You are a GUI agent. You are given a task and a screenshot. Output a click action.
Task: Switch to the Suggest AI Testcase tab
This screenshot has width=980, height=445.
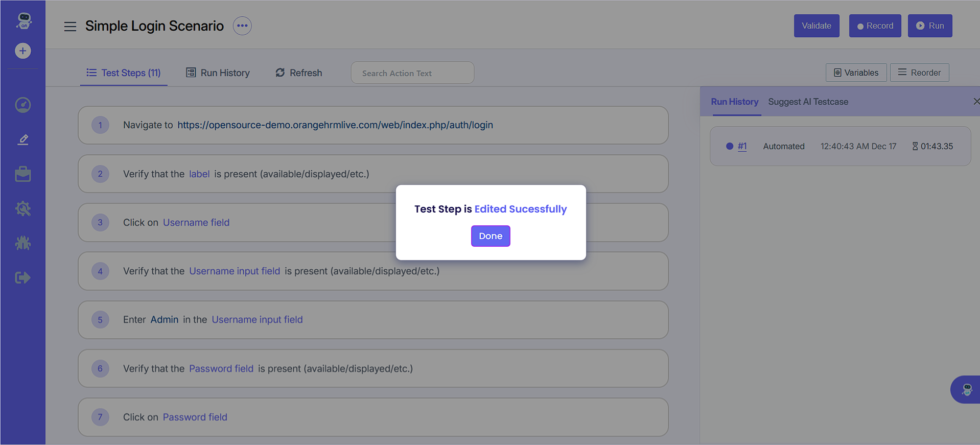pyautogui.click(x=808, y=102)
